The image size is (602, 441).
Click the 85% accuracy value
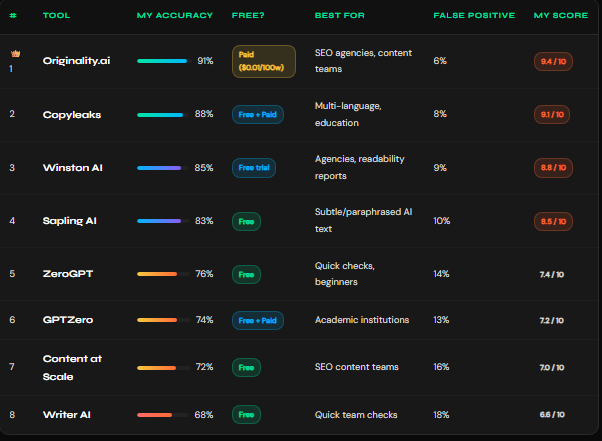(204, 168)
